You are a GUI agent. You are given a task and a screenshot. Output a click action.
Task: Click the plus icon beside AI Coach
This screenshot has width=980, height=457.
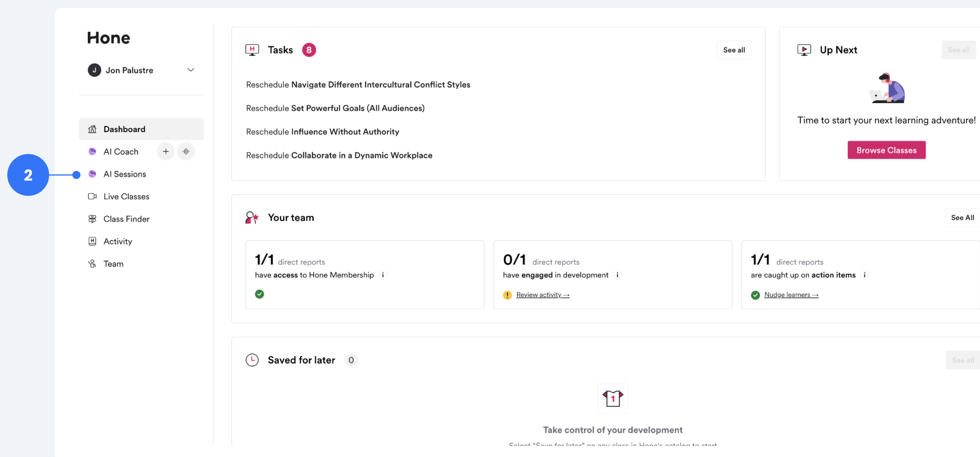[x=166, y=151]
